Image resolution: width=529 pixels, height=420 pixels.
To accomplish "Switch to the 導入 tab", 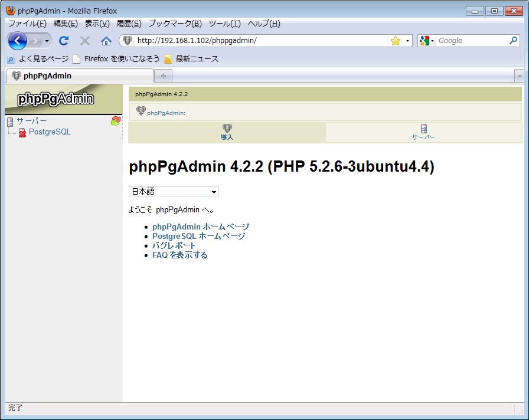I will pos(227,132).
